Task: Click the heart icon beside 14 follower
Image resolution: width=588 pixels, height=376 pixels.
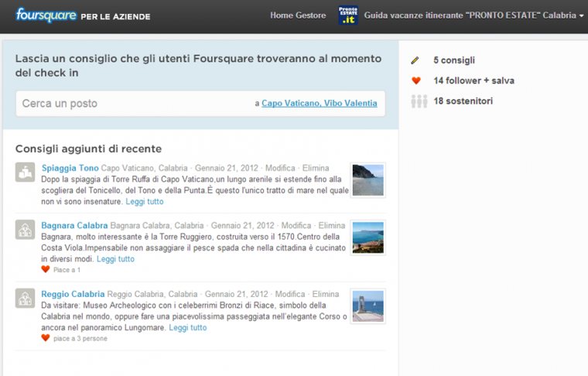Action: pos(416,80)
